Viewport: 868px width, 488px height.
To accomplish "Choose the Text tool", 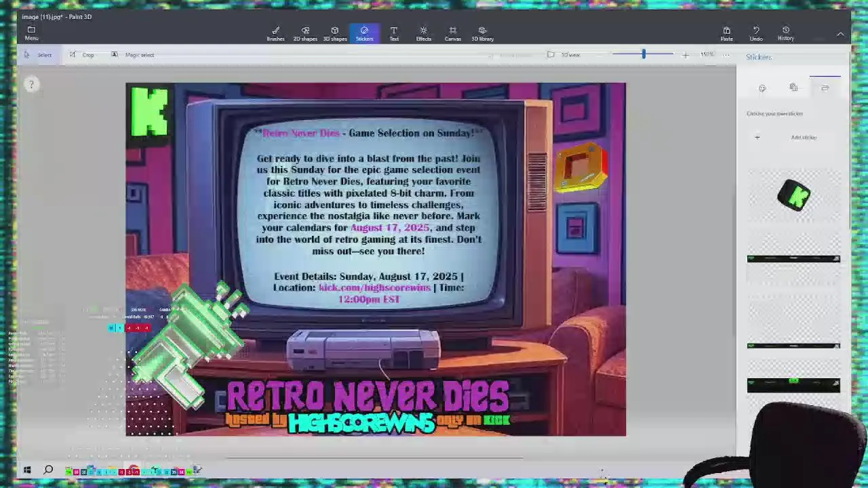I will pos(394,34).
